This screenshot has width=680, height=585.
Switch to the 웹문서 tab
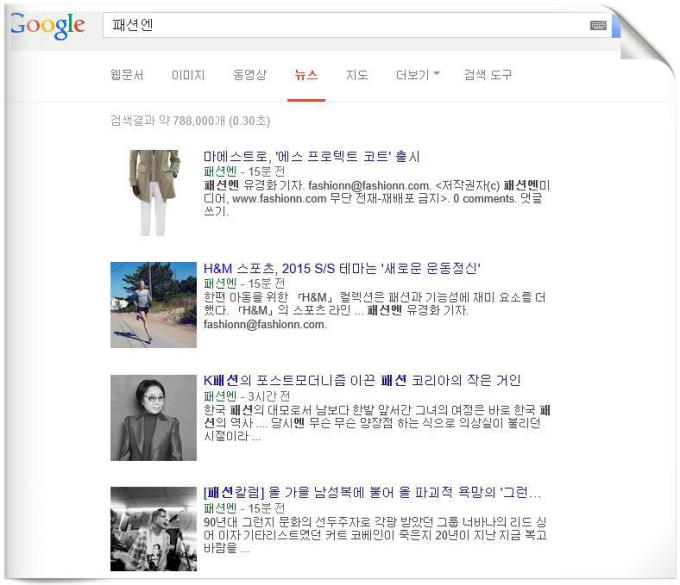[x=127, y=75]
